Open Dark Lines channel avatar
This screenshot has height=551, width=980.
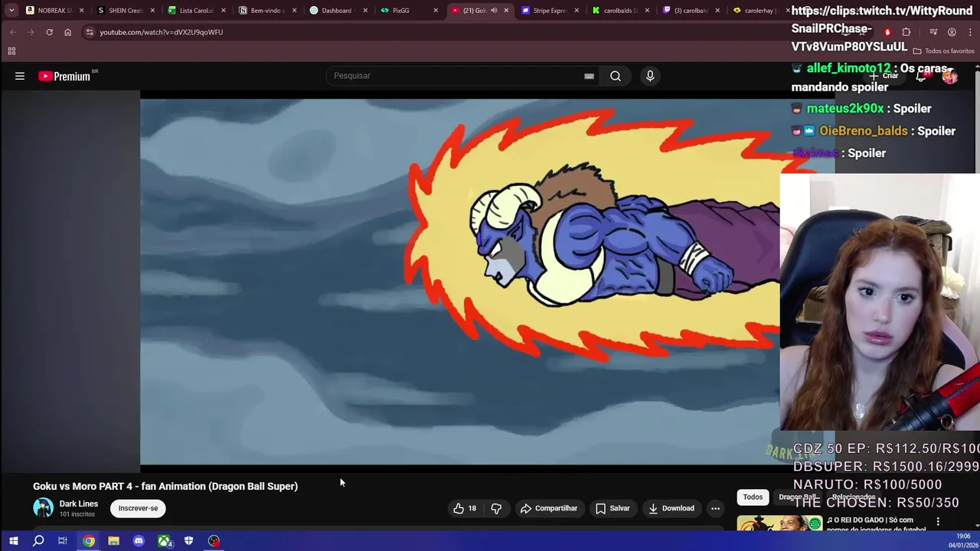(44, 508)
